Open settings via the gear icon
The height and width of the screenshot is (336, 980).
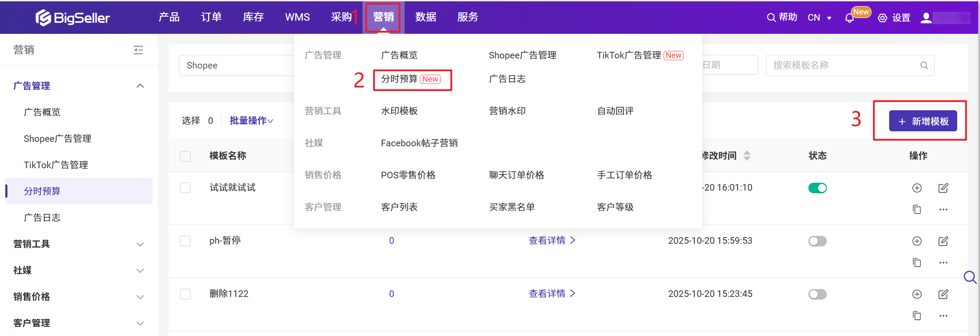(x=882, y=18)
